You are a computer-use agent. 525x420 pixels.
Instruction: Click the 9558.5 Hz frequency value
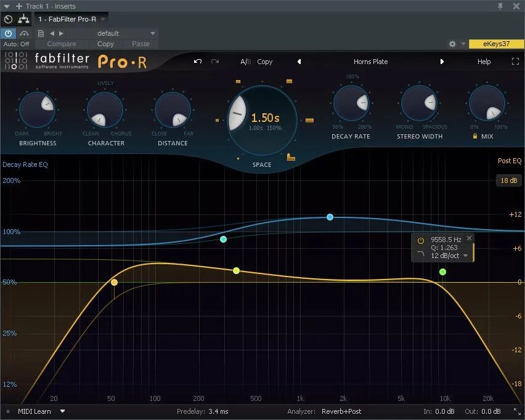(446, 240)
